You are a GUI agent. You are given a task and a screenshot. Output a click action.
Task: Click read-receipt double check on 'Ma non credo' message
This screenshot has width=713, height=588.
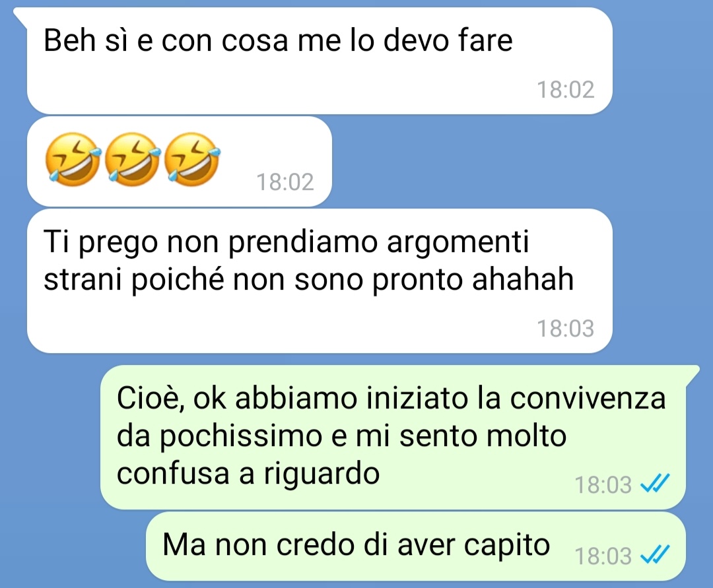tap(655, 554)
